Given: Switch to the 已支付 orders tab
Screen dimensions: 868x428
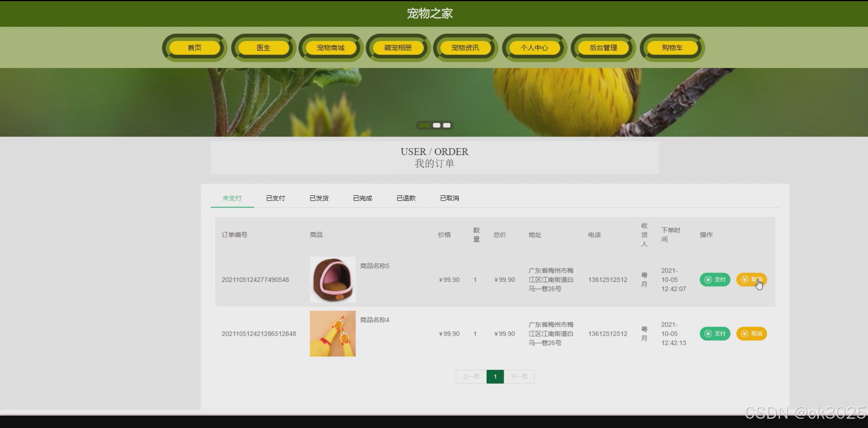Looking at the screenshot, I should pos(276,198).
